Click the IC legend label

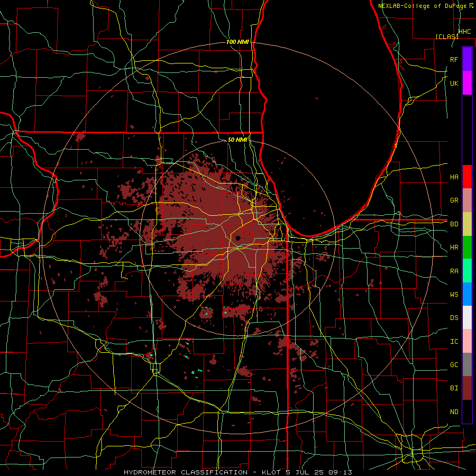454,342
